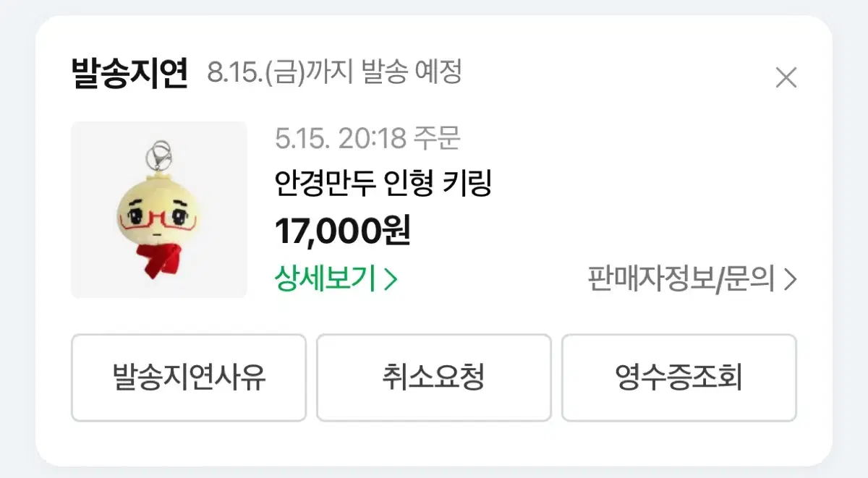Click the 8.15.(금)까지 발송 예정 notice
This screenshot has width=868, height=478.
click(x=334, y=72)
